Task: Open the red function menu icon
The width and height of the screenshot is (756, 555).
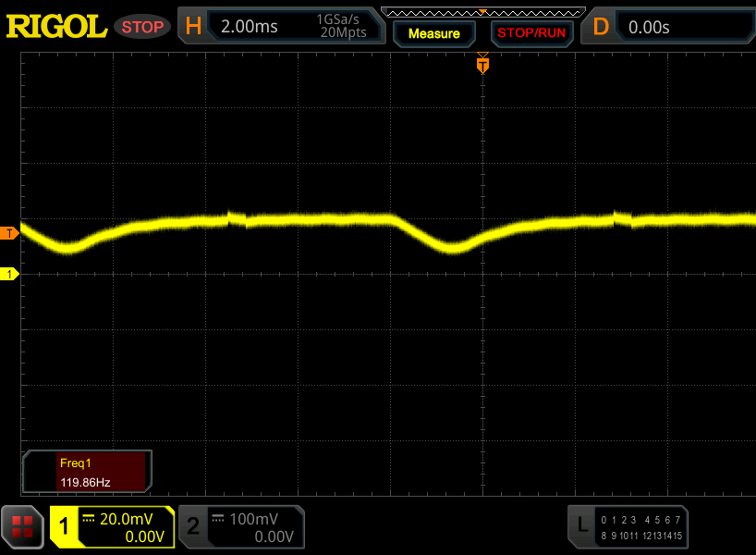Action: [22, 526]
